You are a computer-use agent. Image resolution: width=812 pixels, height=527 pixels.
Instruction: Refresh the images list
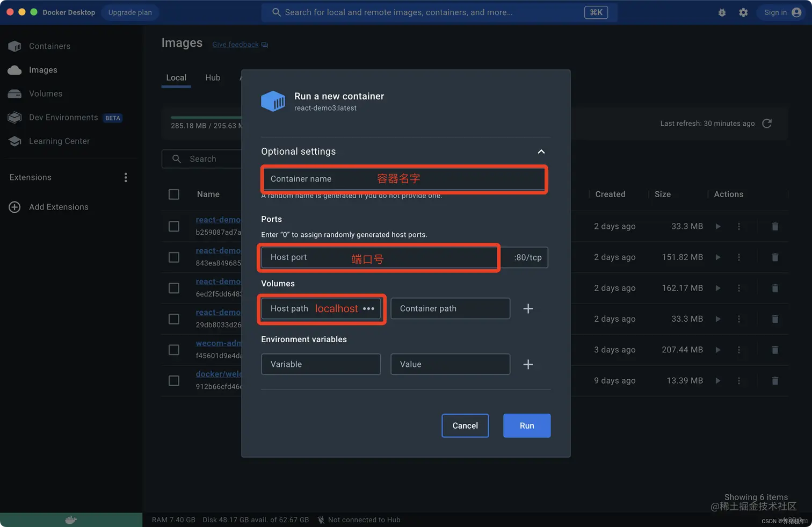(x=767, y=124)
